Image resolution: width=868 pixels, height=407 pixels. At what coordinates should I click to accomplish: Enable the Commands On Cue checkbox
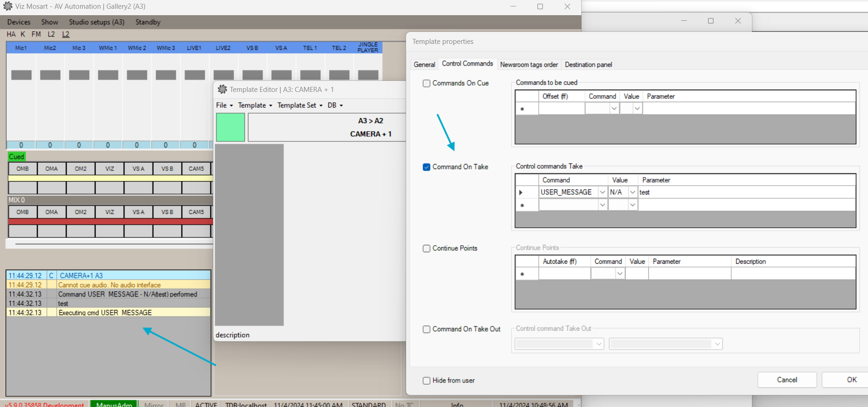[x=426, y=83]
